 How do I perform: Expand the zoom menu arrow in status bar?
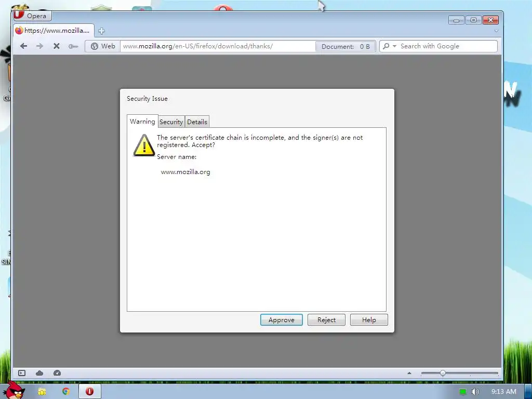point(409,373)
